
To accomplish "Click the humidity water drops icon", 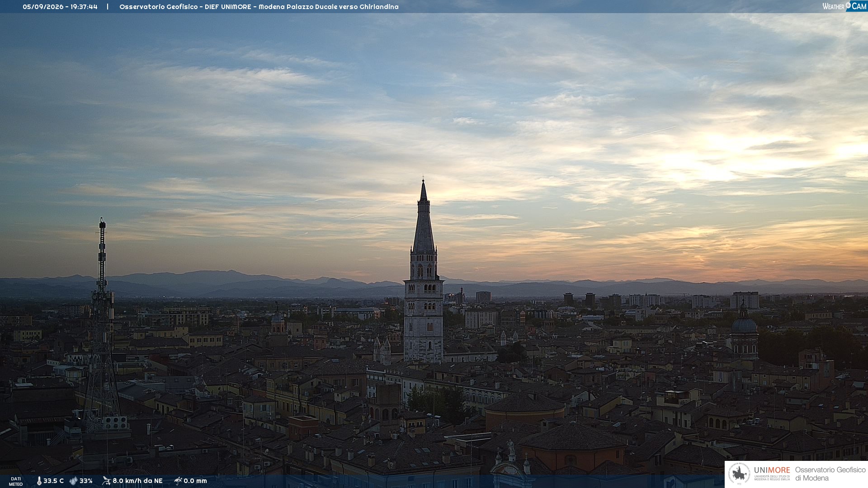I will (73, 481).
